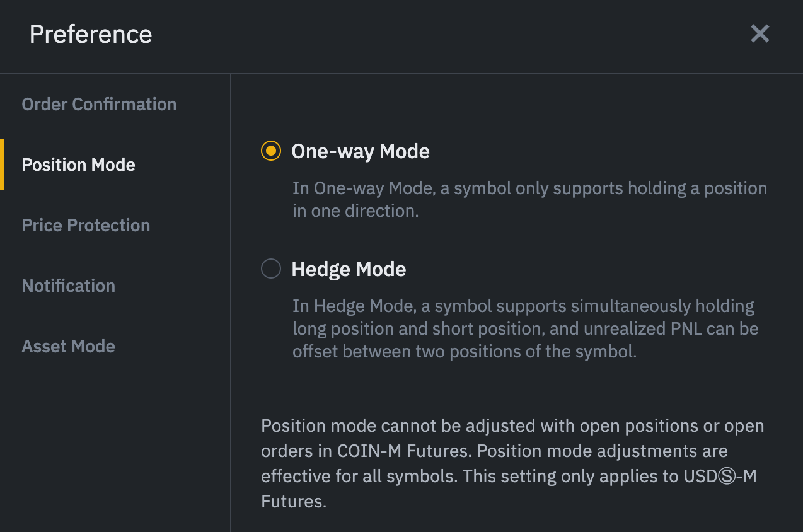Click the Hedge Mode radio circle
This screenshot has width=803, height=532.
tap(270, 268)
